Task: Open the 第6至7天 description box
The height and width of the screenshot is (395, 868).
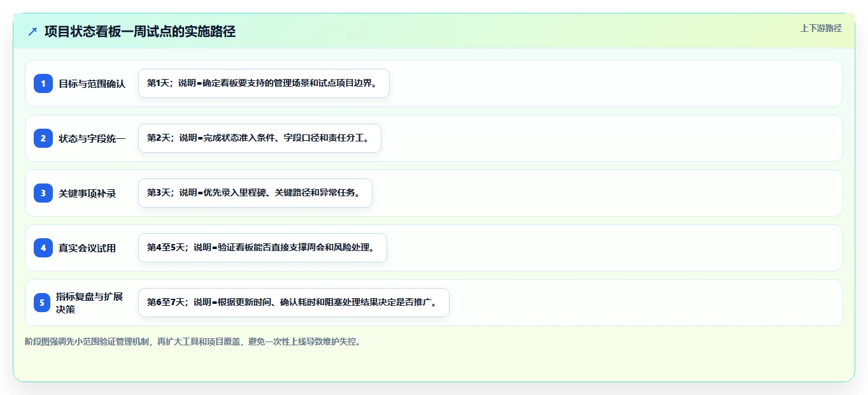Action: [x=294, y=303]
